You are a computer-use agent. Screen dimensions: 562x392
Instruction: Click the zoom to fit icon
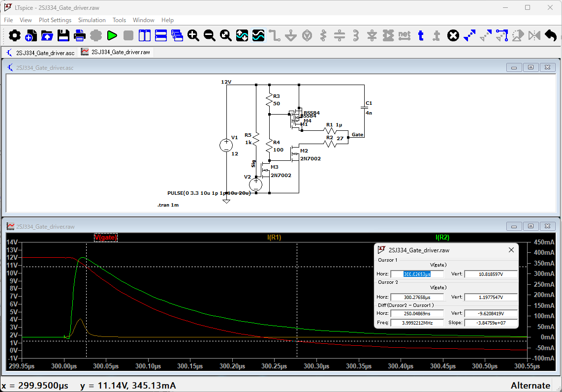(x=225, y=35)
